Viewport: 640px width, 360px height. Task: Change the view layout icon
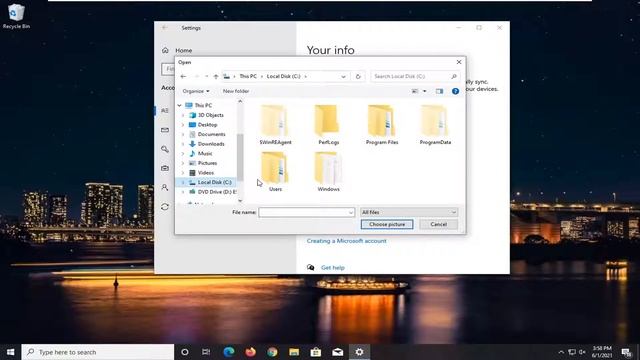point(415,91)
